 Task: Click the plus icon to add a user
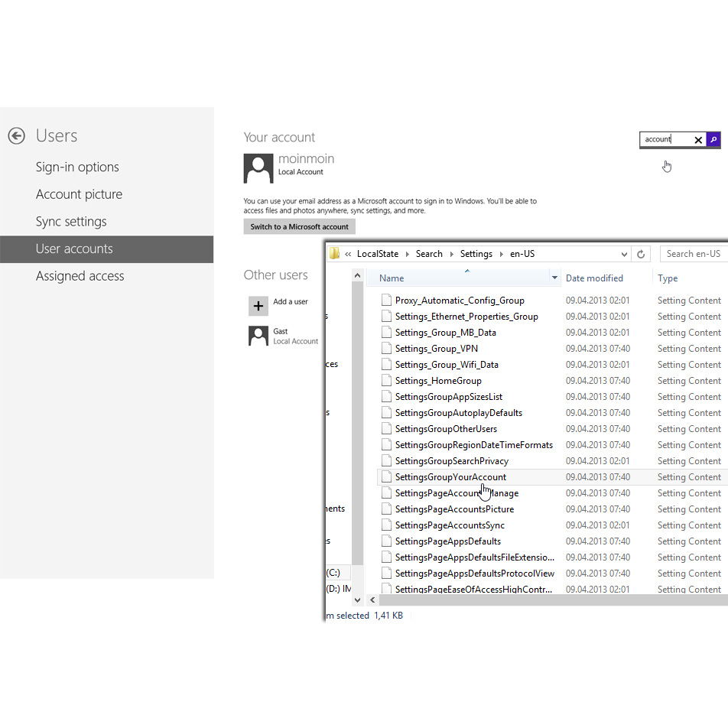[x=258, y=306]
